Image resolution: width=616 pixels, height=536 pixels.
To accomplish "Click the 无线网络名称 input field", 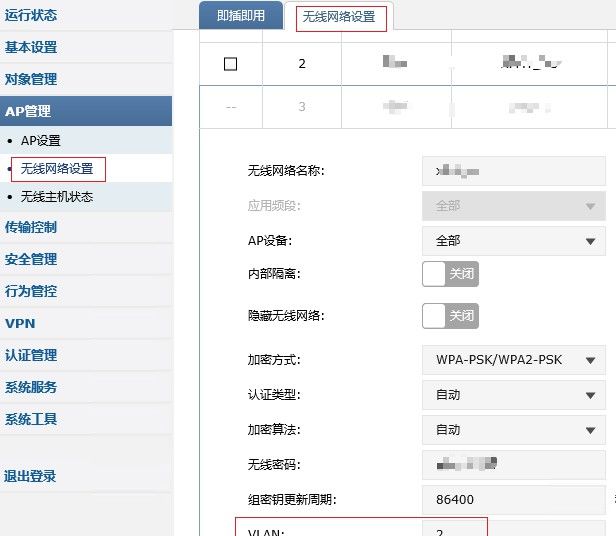I will (x=513, y=171).
